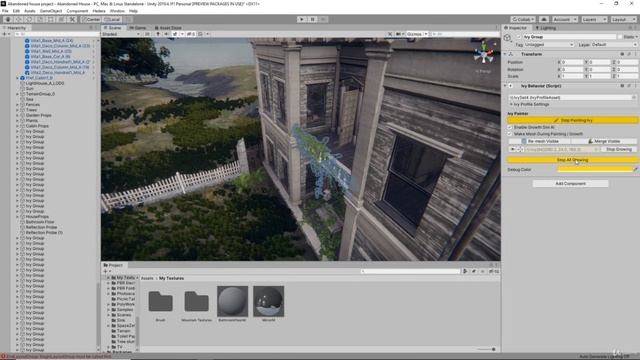Click the Hierarchy add plus icon
Viewport: 640px width, 360px height.
pyautogui.click(x=4, y=34)
